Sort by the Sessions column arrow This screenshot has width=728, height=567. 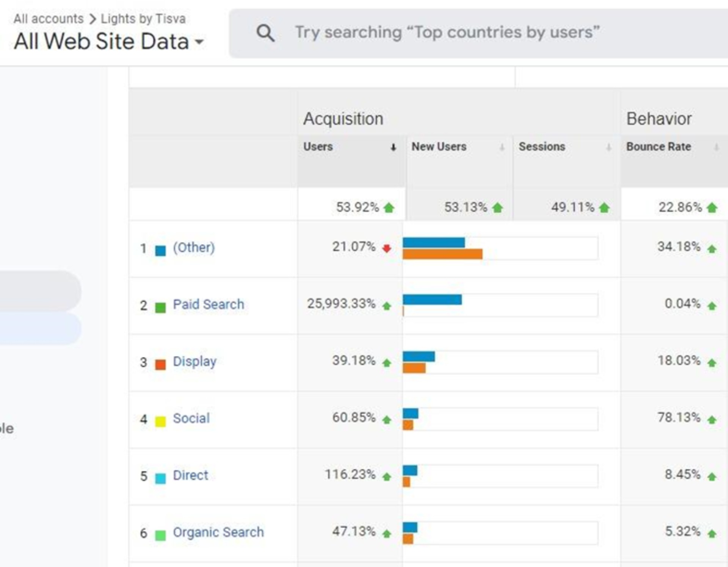[609, 148]
